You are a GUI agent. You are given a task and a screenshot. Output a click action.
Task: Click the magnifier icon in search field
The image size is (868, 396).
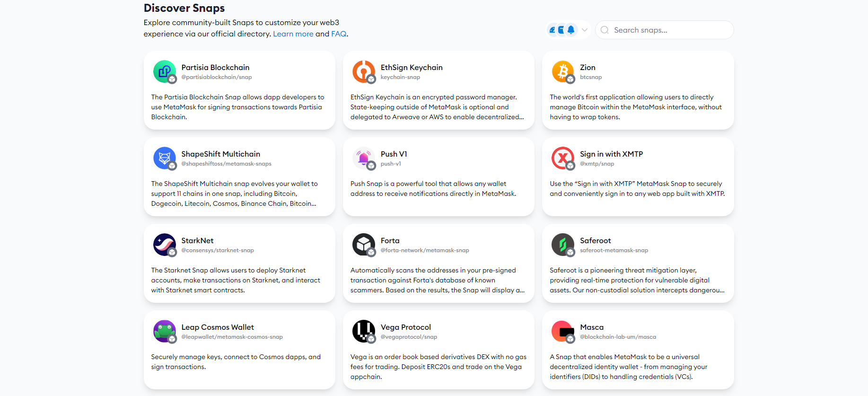tap(605, 30)
